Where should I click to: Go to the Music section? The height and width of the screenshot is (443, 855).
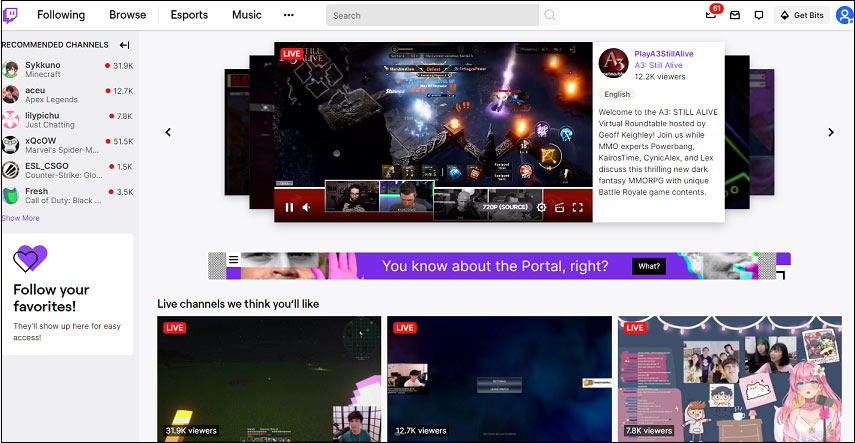[246, 15]
